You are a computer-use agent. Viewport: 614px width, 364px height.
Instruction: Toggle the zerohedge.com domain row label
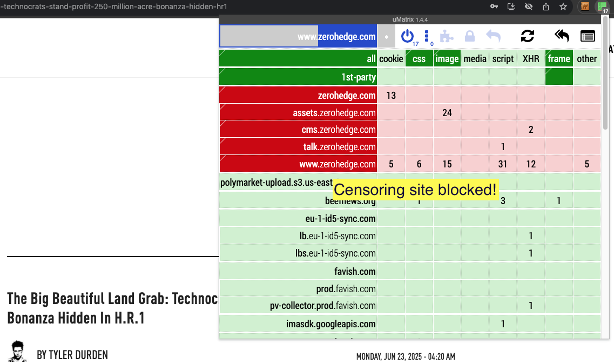click(298, 95)
